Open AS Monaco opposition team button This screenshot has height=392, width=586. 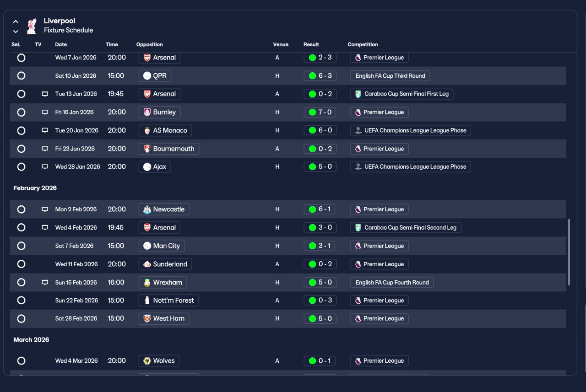[x=165, y=130]
